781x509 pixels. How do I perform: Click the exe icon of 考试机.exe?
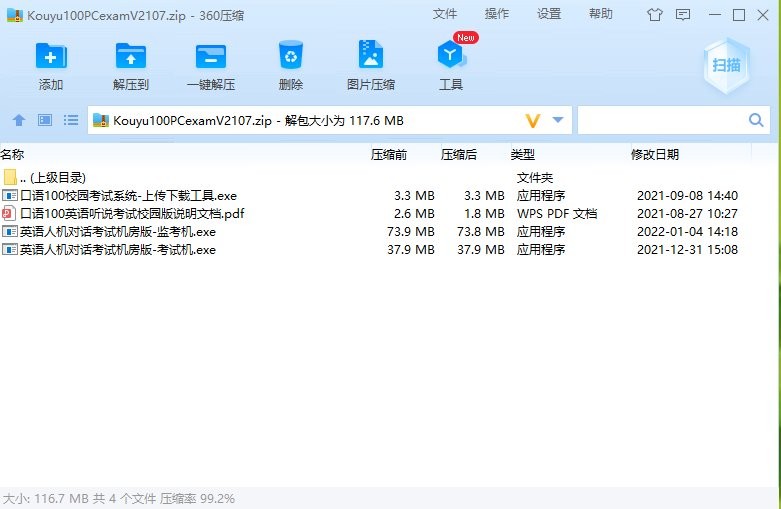click(x=9, y=250)
